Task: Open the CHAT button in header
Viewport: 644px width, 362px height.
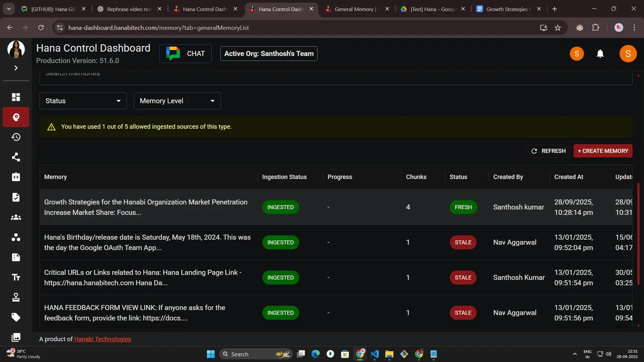Action: (185, 54)
